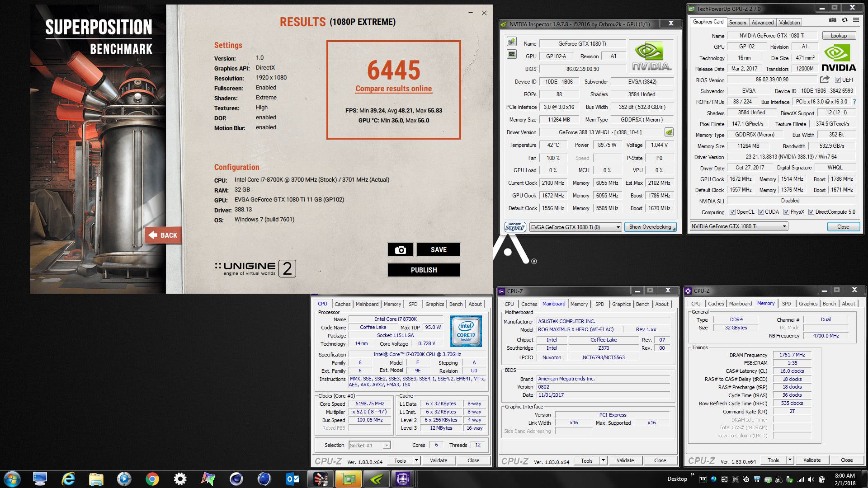Click Close in CPU-Z Memory window
The image size is (868, 488).
coord(847,460)
